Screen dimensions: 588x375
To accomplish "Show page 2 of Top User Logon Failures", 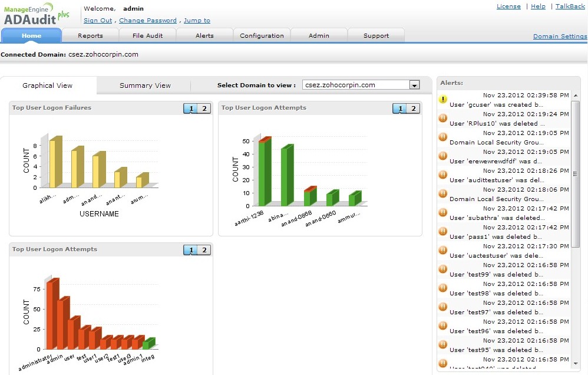I will 204,108.
